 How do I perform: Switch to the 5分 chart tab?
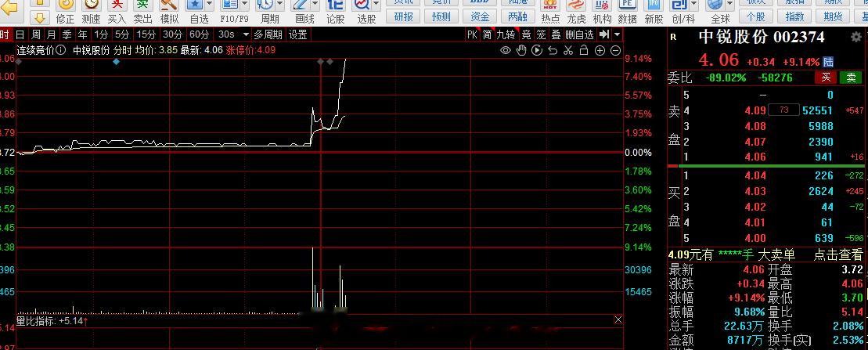coord(122,34)
